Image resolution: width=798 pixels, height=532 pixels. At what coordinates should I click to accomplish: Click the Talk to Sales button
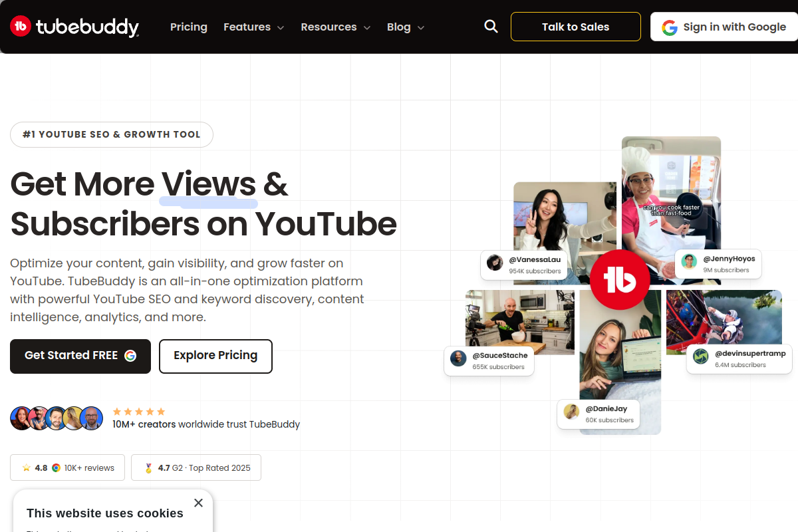[576, 27]
